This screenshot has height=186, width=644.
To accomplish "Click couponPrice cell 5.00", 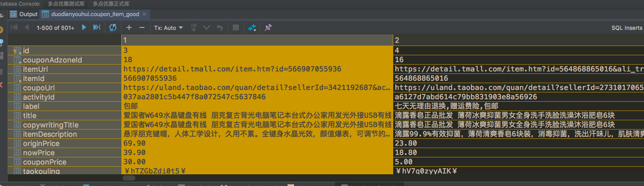I will pyautogui.click(x=519, y=162).
